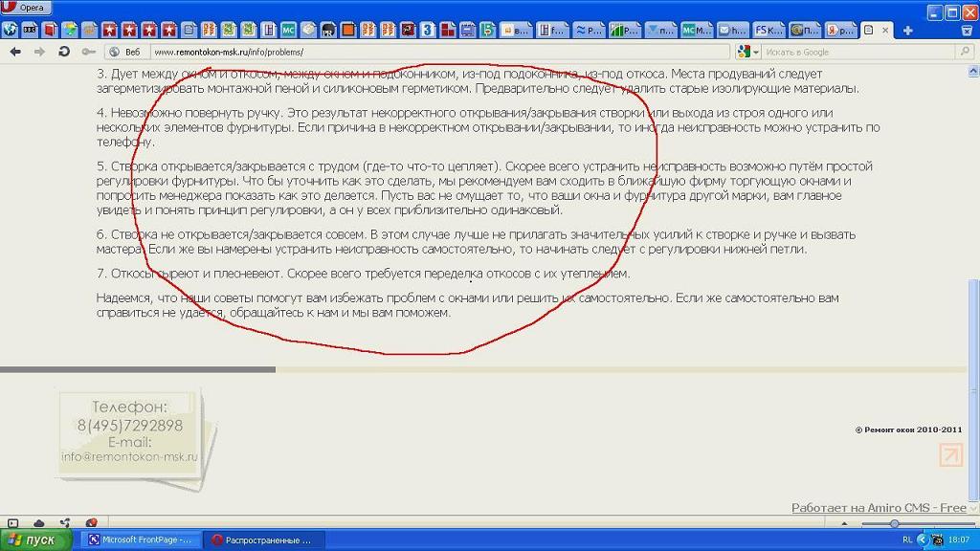Click the Ремонт окон 2010-2011 copyright text
980x551 pixels.
[x=908, y=430]
